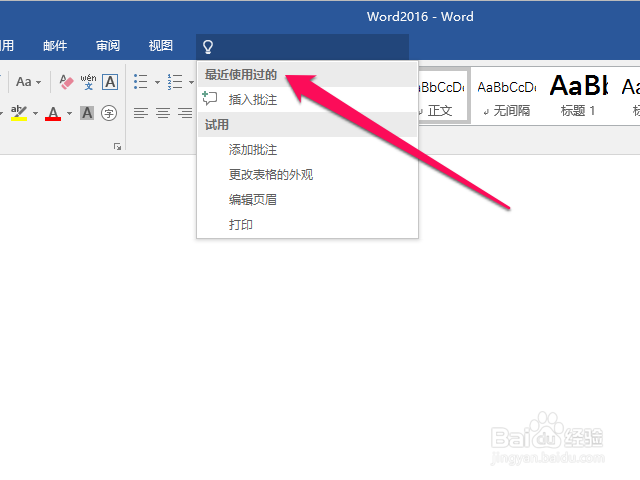The image size is (640, 480).
Task: Apply numbered list formatting
Action: point(175,82)
